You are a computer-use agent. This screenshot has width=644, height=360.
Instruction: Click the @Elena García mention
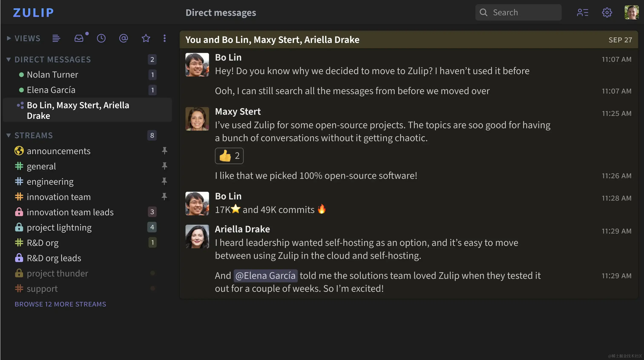coord(265,275)
